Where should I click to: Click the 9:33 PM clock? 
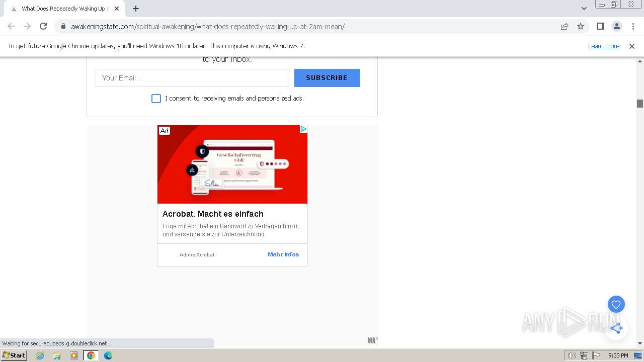[x=618, y=355]
